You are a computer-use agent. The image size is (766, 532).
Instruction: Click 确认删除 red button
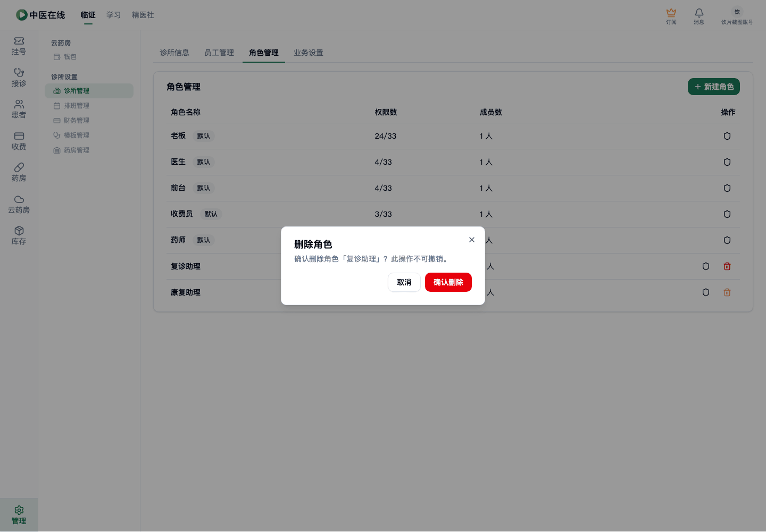(448, 282)
